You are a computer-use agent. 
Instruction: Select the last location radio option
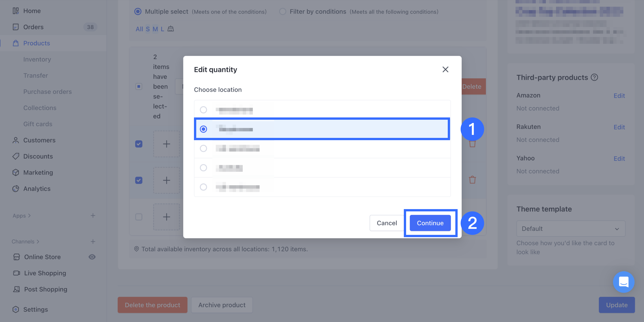pyautogui.click(x=203, y=187)
